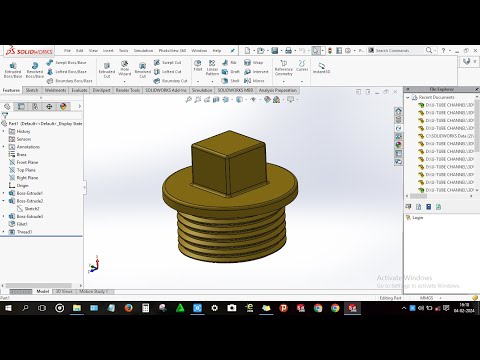The image size is (480, 360).
Task: Click the New document icon
Action: tap(247, 51)
